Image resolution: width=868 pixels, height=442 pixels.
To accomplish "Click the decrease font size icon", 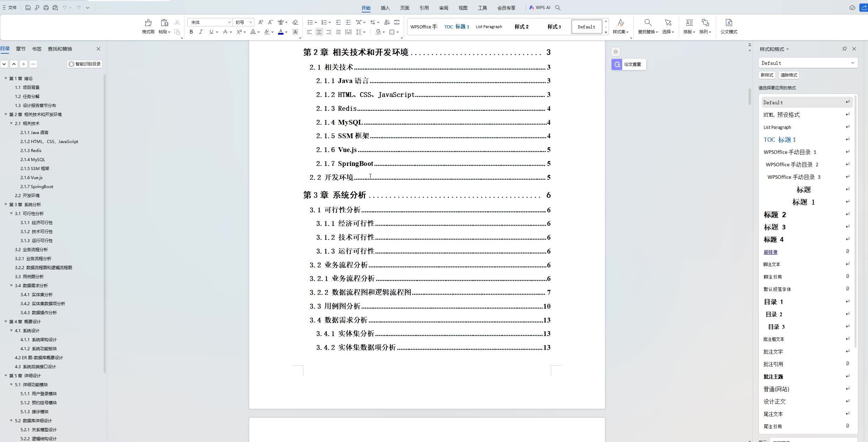I will click(x=271, y=22).
